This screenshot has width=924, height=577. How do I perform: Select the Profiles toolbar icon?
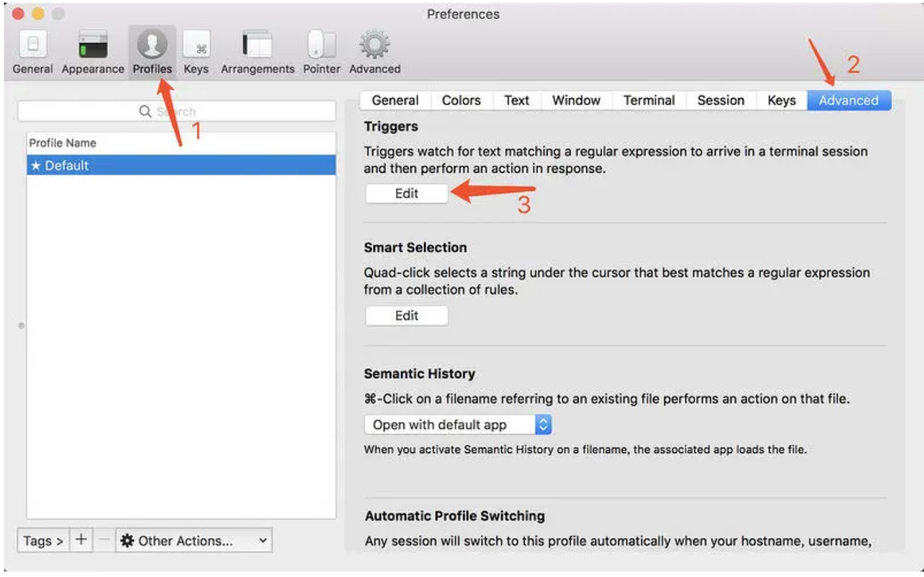tap(152, 53)
